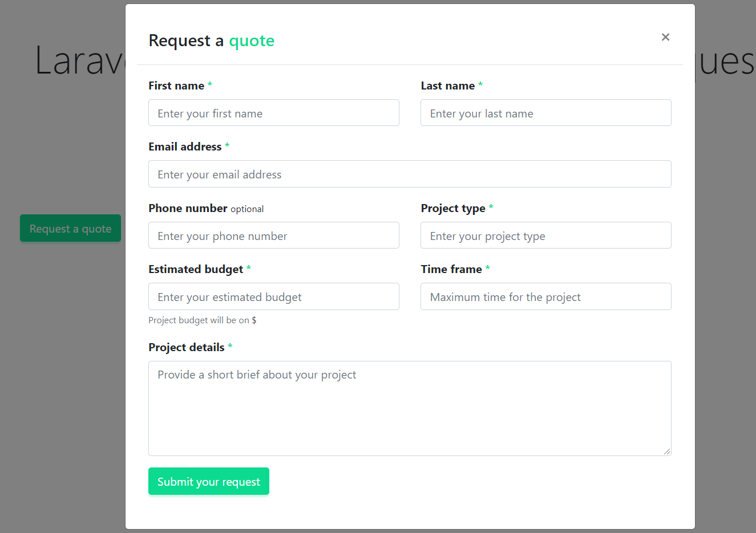Click the required asterisk next to First name

coord(209,85)
